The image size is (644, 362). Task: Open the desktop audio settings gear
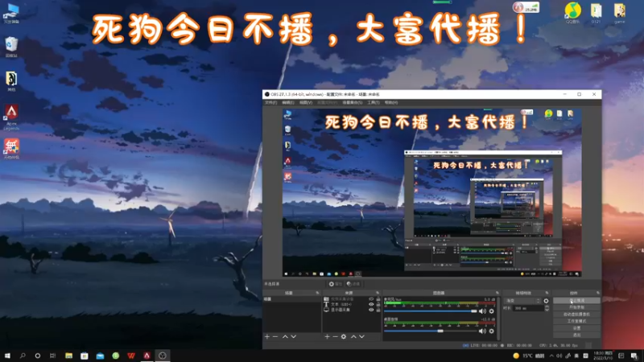pos(492,331)
